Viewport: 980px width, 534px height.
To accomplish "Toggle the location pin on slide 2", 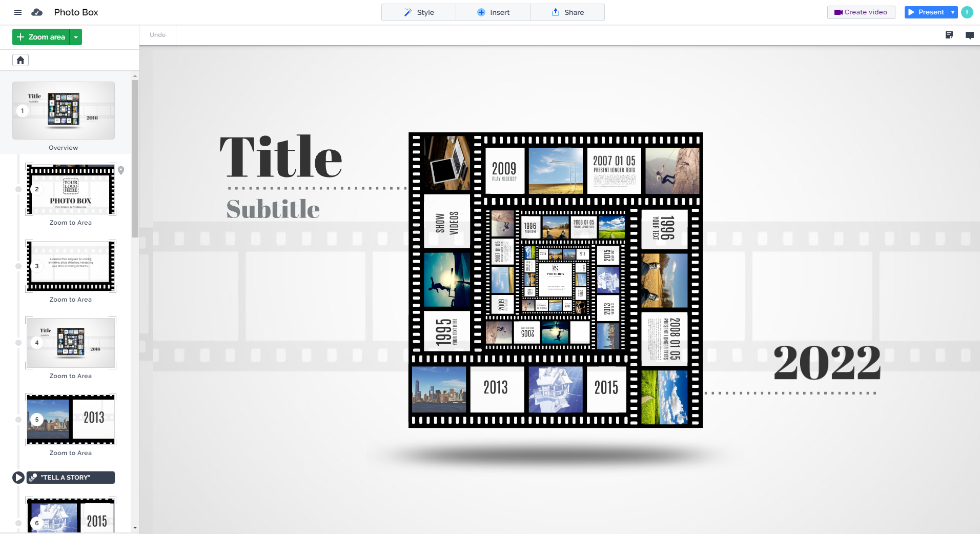I will coord(121,171).
